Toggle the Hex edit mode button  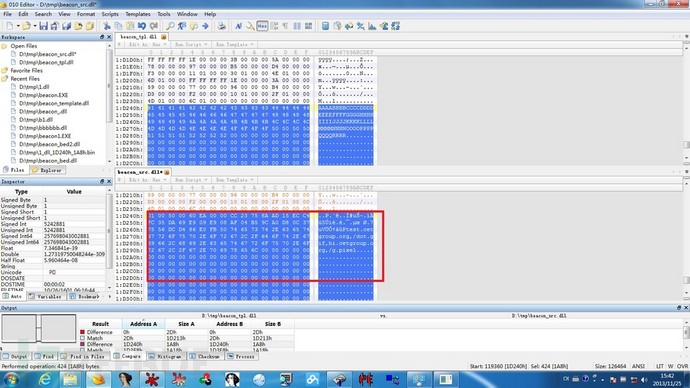[262, 26]
